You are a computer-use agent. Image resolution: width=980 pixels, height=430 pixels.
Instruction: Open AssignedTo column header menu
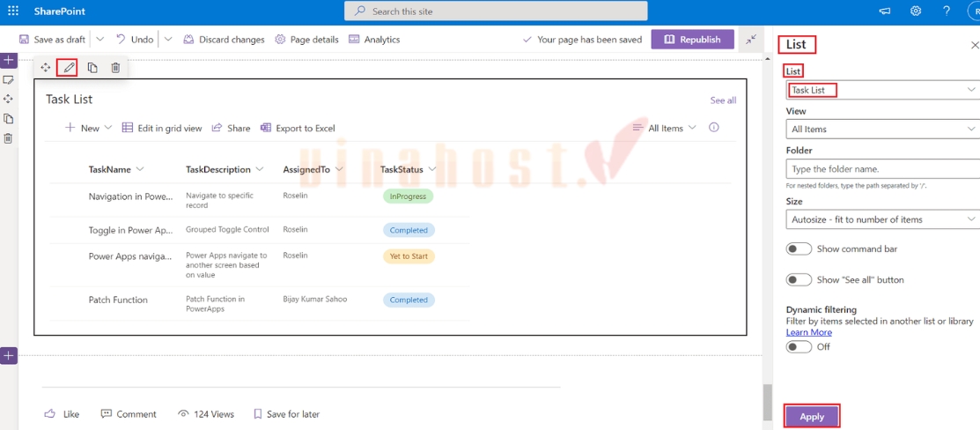pos(313,170)
